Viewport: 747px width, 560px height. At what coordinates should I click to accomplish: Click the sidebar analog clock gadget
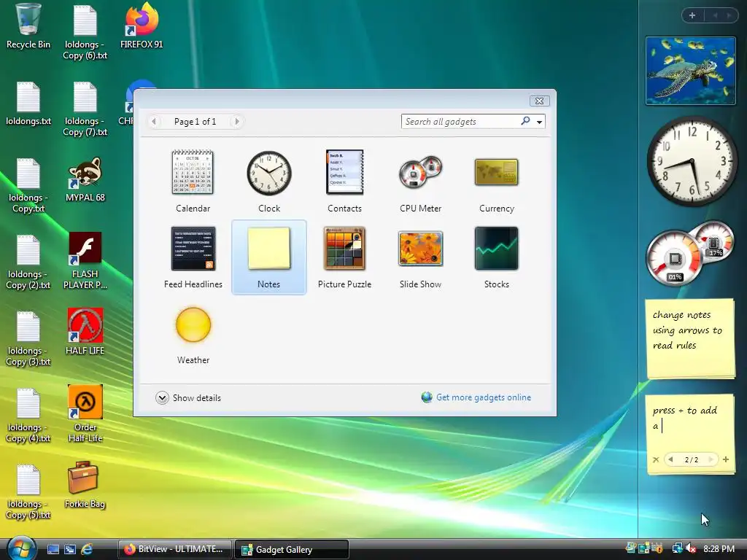pyautogui.click(x=692, y=161)
